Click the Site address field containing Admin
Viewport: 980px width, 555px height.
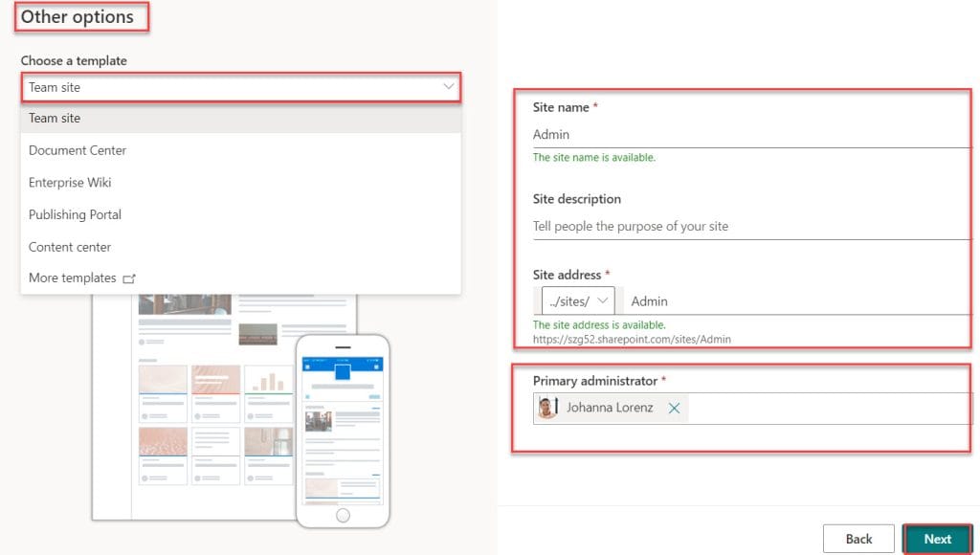[797, 301]
